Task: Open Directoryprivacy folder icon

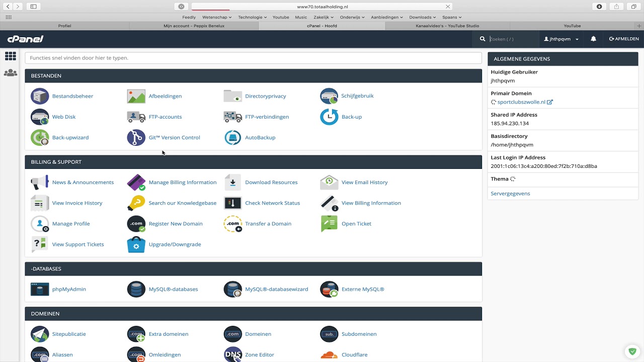Action: pos(232,96)
